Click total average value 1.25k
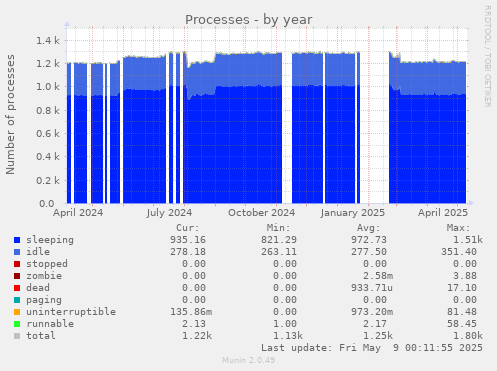The image size is (497, 371). (378, 336)
